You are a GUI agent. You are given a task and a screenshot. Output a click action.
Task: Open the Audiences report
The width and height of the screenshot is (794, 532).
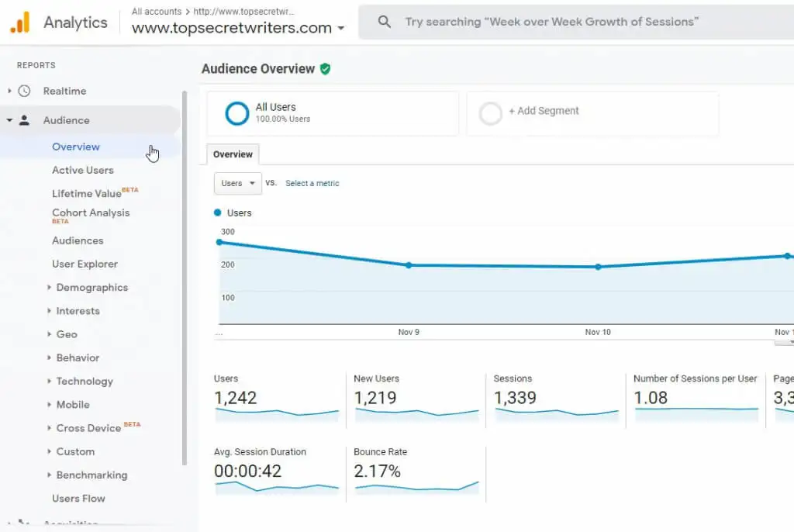click(x=78, y=240)
